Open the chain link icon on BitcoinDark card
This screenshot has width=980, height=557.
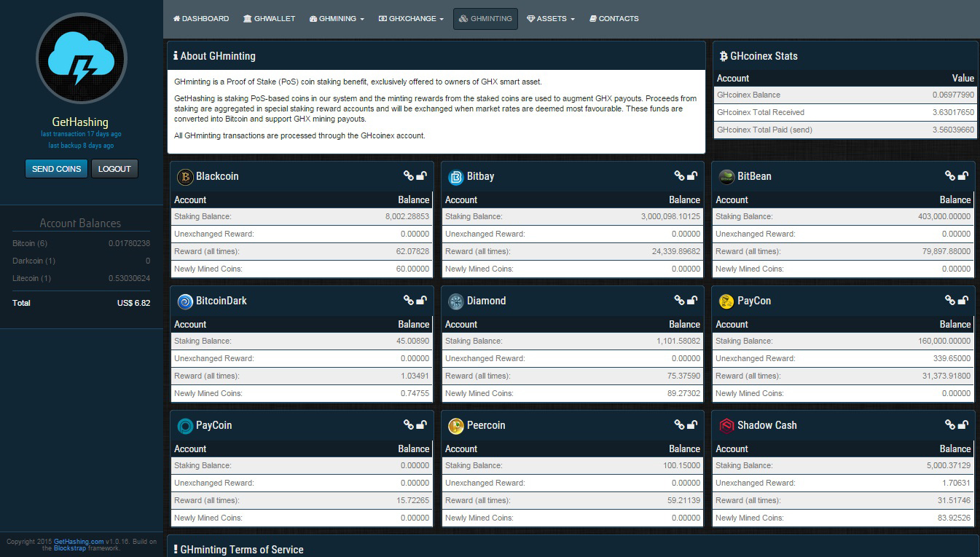coord(409,300)
